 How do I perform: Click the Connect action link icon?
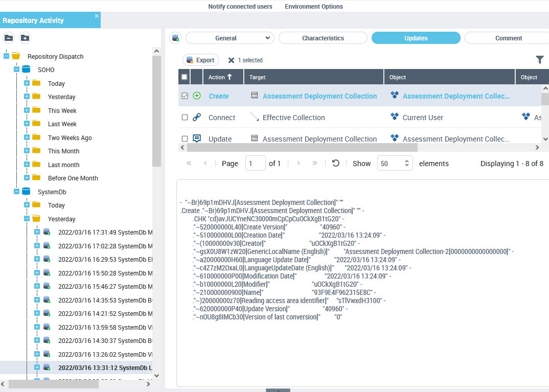click(x=197, y=118)
